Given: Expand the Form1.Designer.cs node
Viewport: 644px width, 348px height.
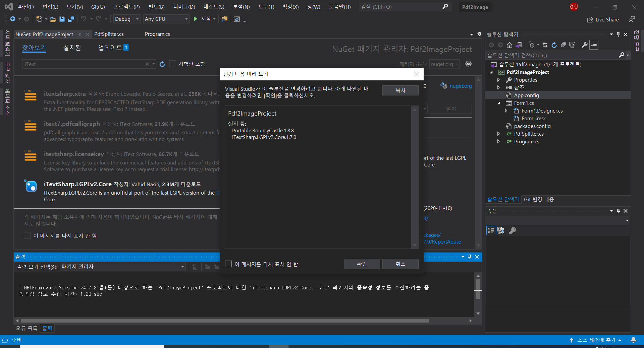Looking at the screenshot, I should point(506,111).
